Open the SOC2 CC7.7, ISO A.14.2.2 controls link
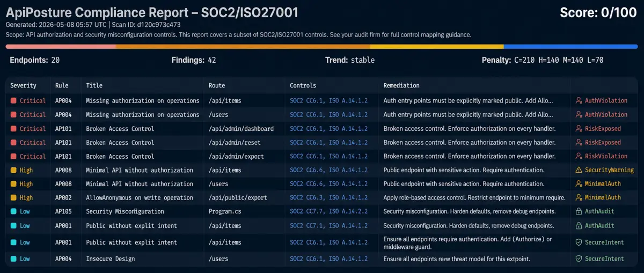Screen dimensions: 644x273 click(328, 211)
